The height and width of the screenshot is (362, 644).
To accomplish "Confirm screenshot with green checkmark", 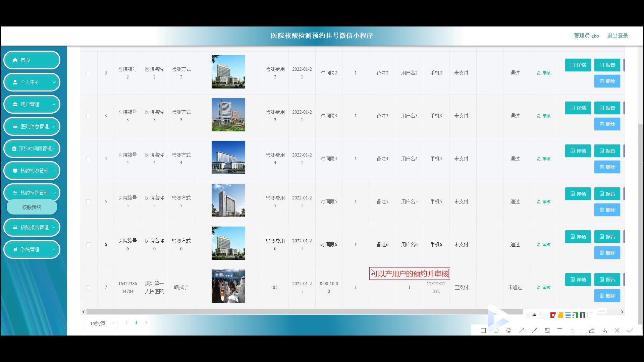I will (630, 330).
